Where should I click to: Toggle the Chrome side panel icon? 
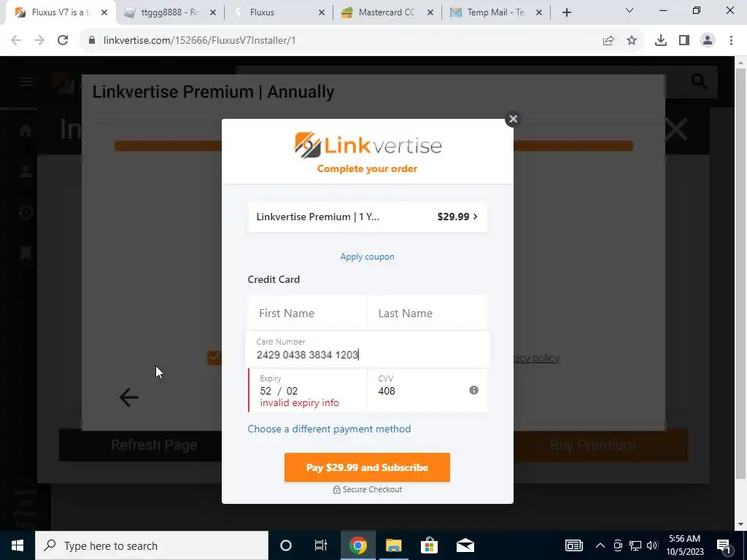click(x=684, y=41)
